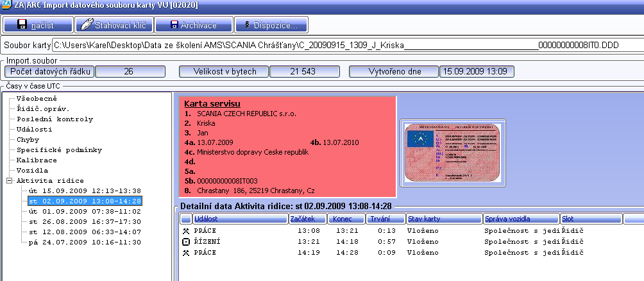Viewport: 644px width, 281px height.
Task: Select 'Poslední kontroly' tree node
Action: click(x=55, y=119)
